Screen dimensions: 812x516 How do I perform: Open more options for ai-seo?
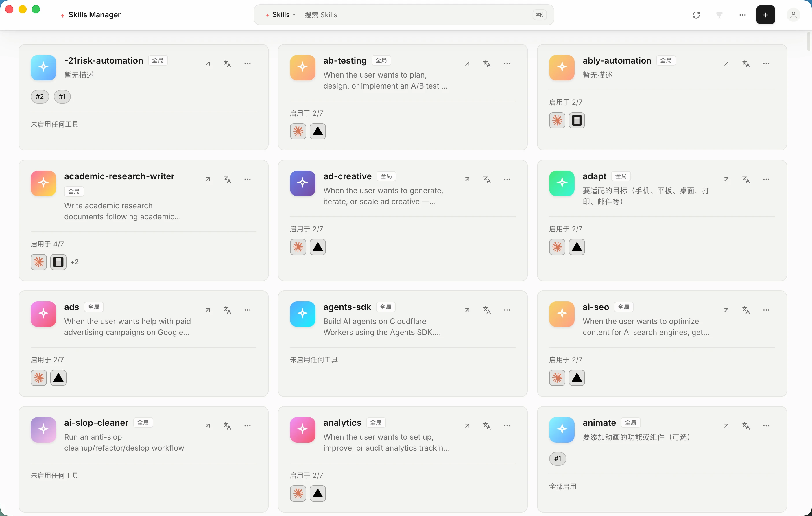(766, 310)
